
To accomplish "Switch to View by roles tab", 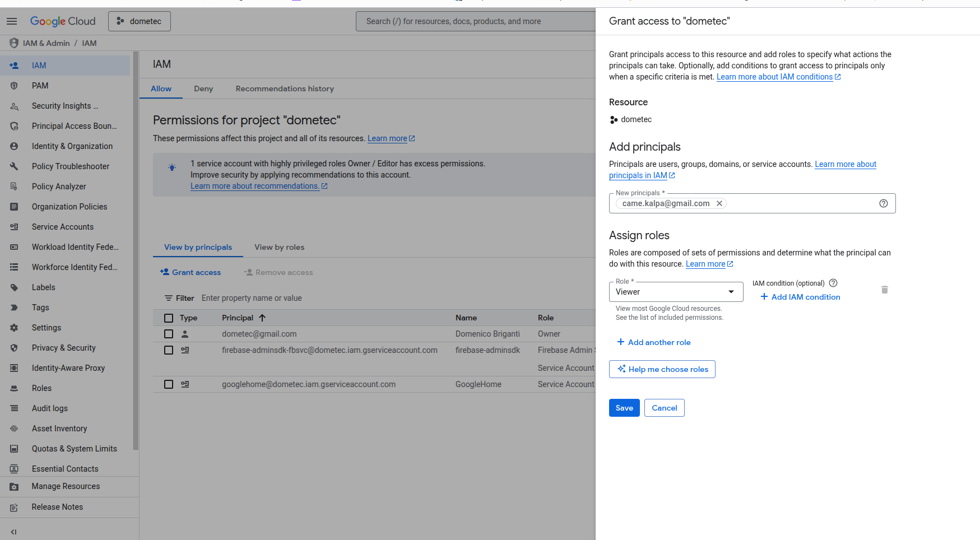I will pyautogui.click(x=279, y=247).
